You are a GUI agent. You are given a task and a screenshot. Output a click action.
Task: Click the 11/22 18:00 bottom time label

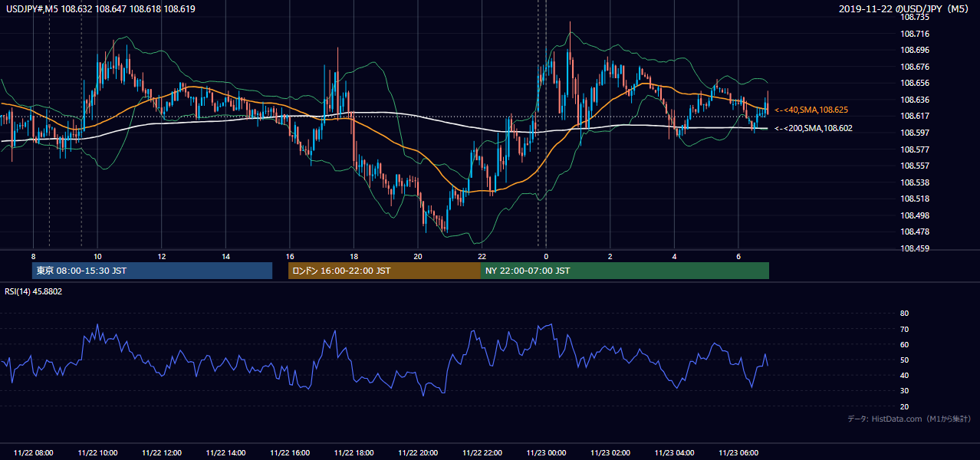(354, 453)
